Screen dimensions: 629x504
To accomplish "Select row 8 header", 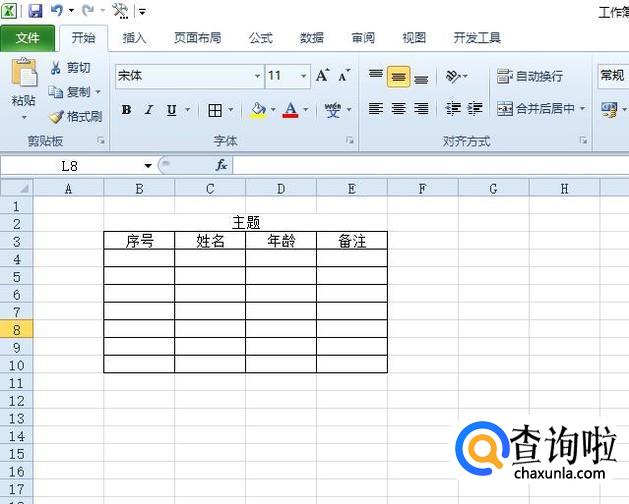I will [16, 330].
